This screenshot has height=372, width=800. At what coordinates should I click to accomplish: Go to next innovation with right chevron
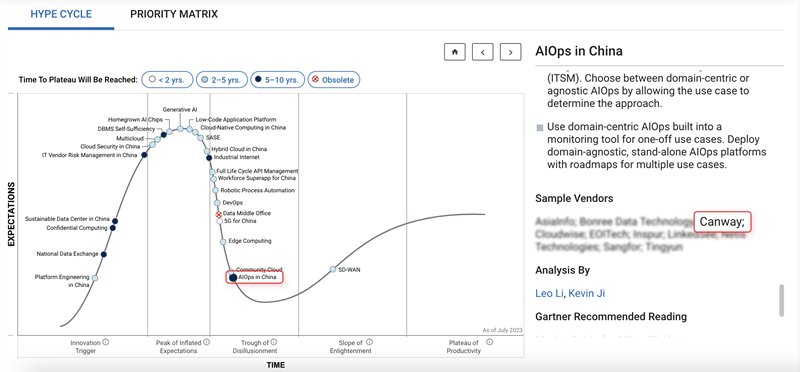pyautogui.click(x=510, y=52)
